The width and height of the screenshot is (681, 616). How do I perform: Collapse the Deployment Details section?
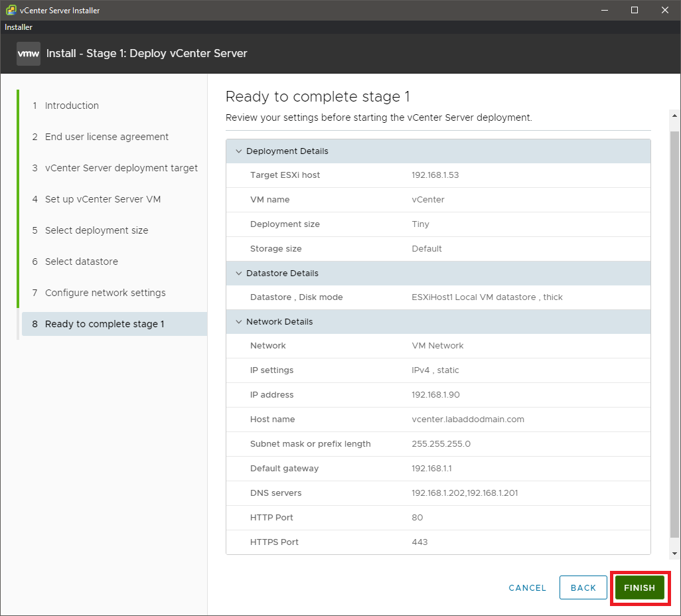pyautogui.click(x=239, y=151)
